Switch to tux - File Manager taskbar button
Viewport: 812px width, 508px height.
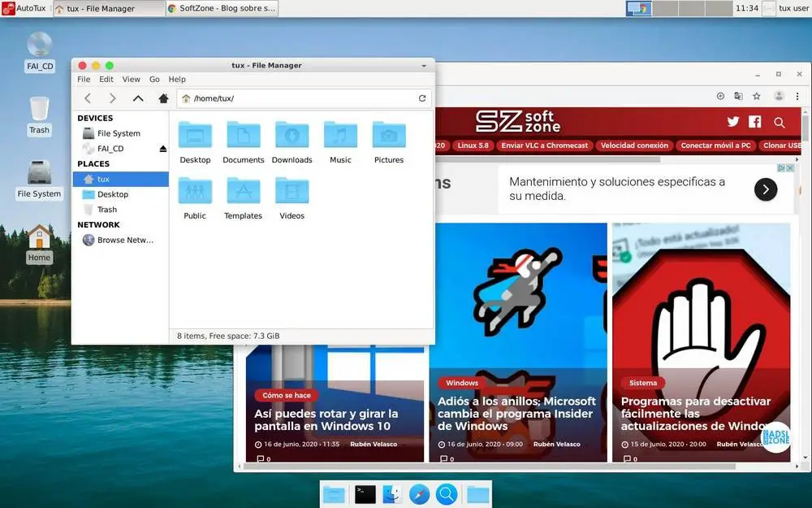(110, 8)
